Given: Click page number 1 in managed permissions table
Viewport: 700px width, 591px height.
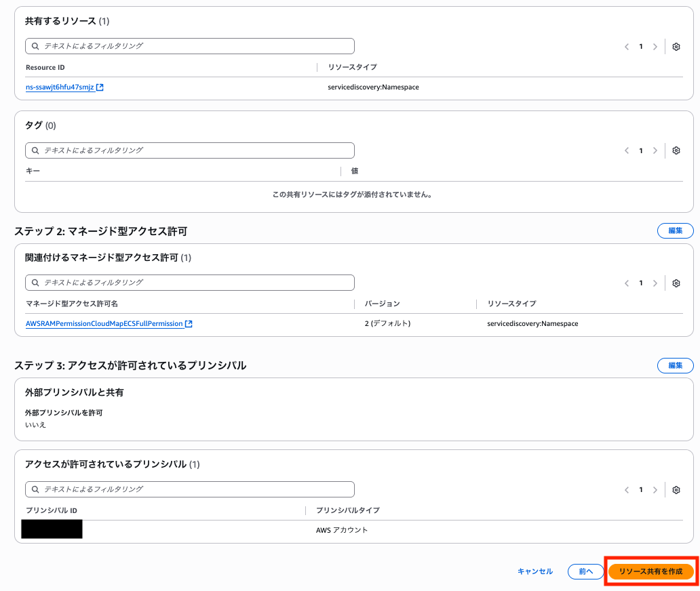Looking at the screenshot, I should click(640, 283).
